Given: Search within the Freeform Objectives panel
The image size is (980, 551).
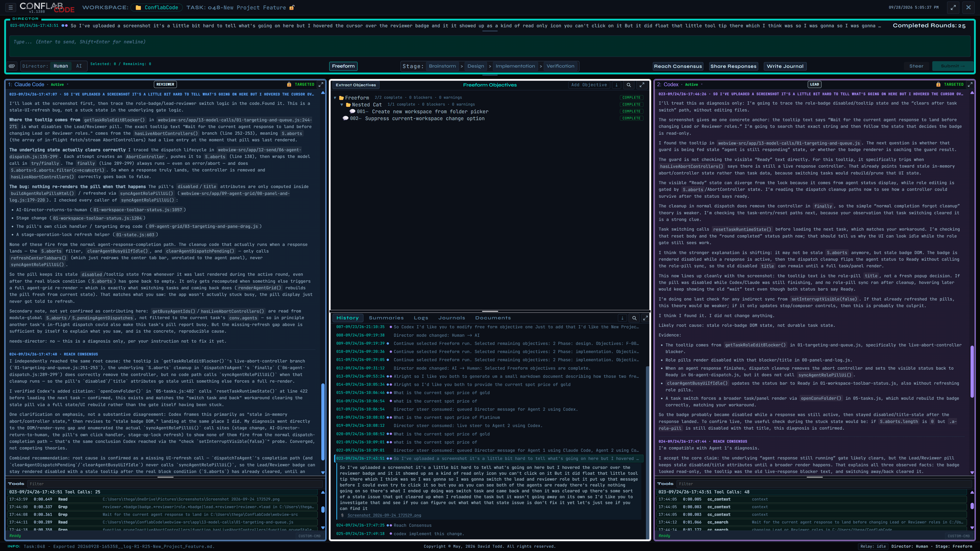Looking at the screenshot, I should (629, 85).
